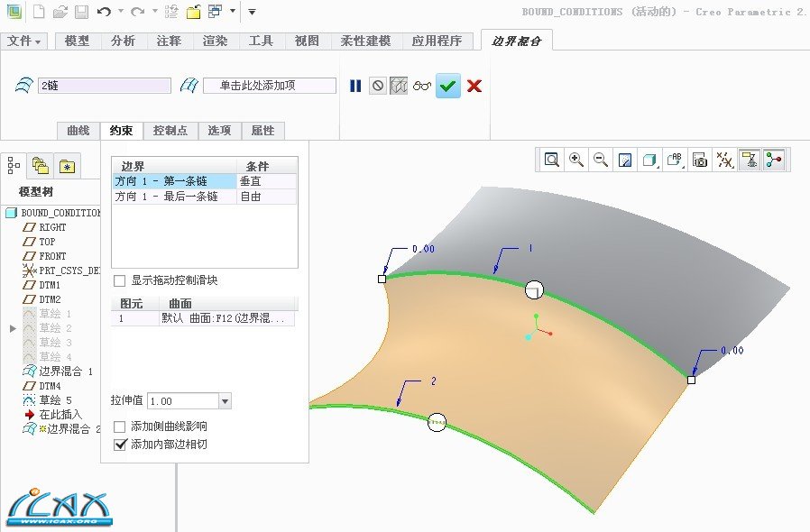Click the 默认 曲面:F12 reference cell
The height and width of the screenshot is (532, 810).
click(226, 318)
